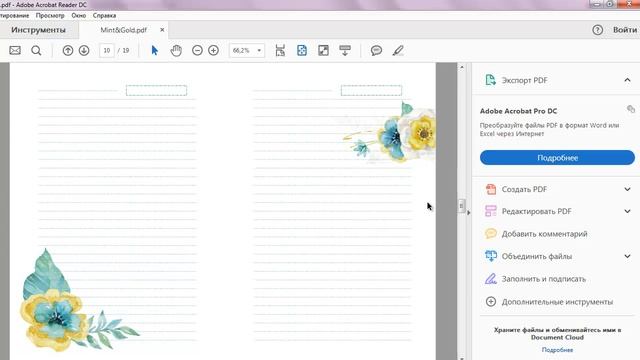Open the Инструменты tab

pos(38,30)
